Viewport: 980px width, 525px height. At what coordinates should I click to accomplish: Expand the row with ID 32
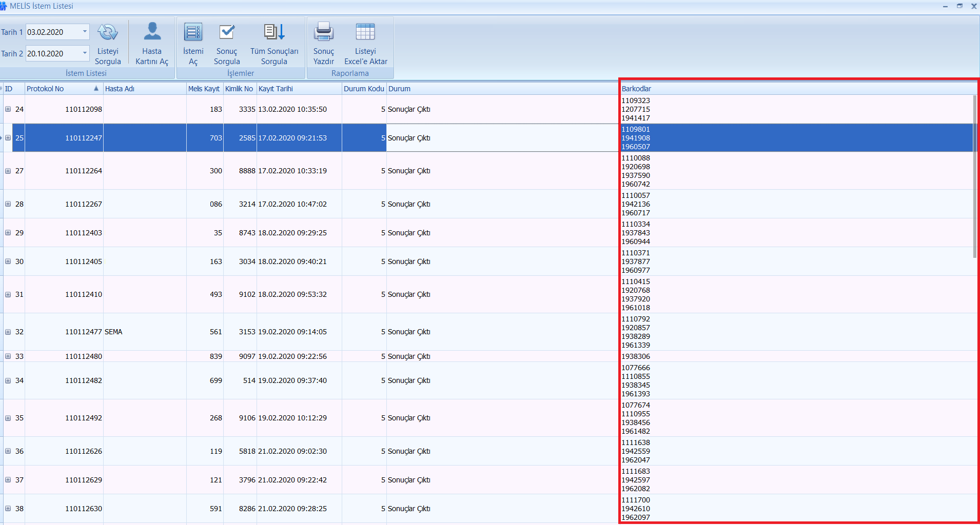point(8,332)
